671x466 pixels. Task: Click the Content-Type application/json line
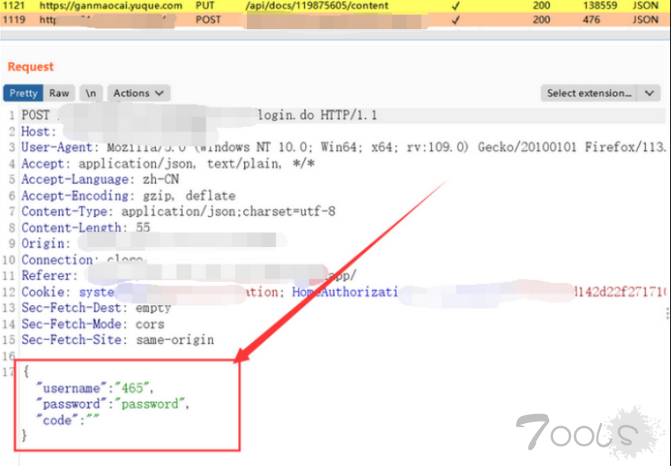(178, 211)
